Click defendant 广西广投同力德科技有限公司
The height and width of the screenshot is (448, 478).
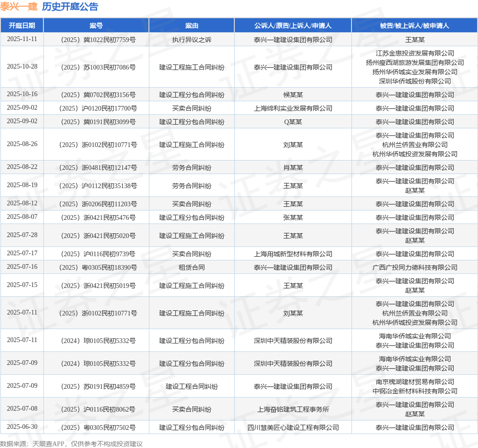click(x=415, y=267)
